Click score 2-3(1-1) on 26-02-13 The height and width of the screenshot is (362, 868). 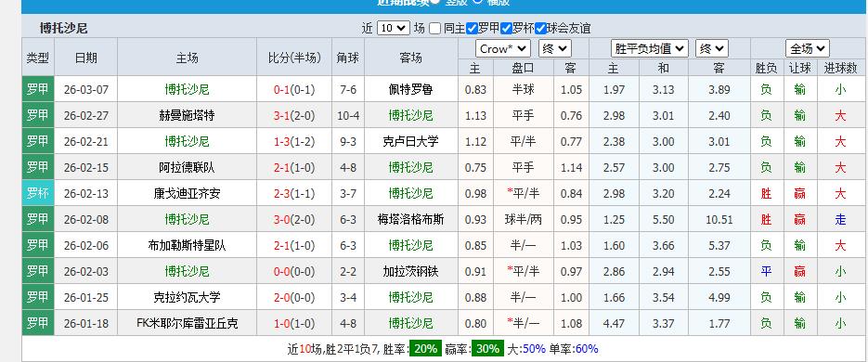[294, 194]
